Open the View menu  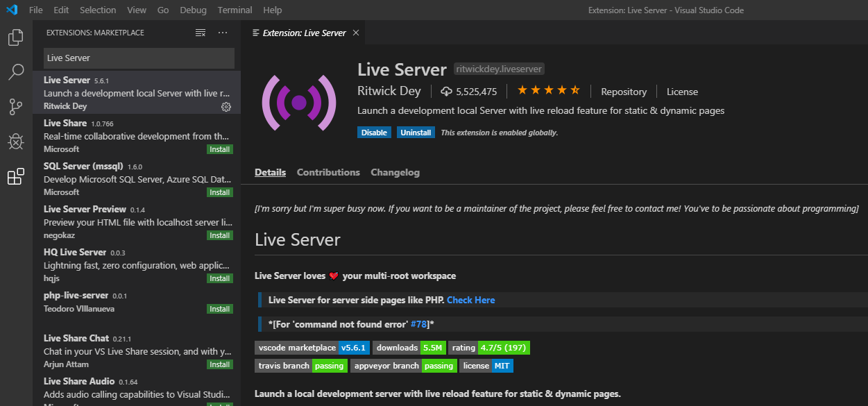(x=137, y=10)
